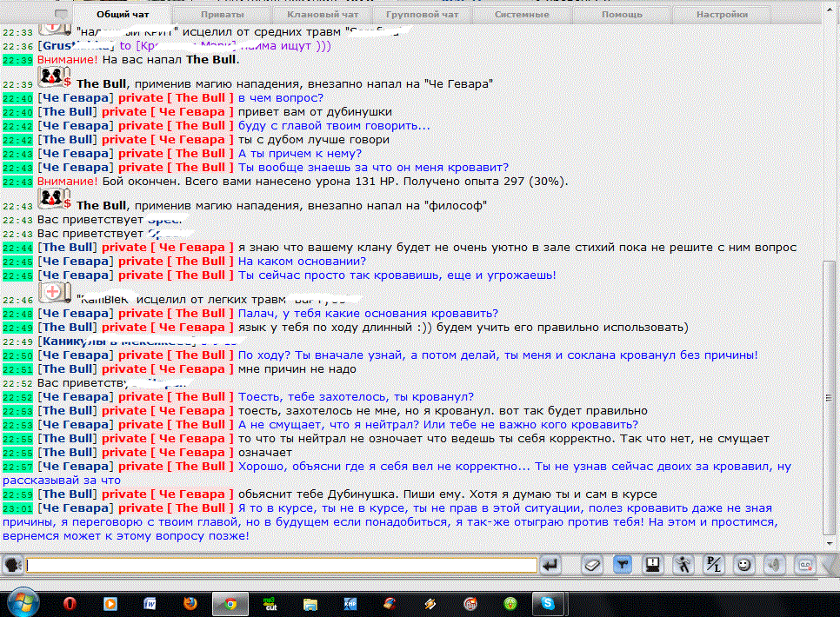The image size is (840, 617).
Task: Open the Помощь tab
Action: (622, 15)
